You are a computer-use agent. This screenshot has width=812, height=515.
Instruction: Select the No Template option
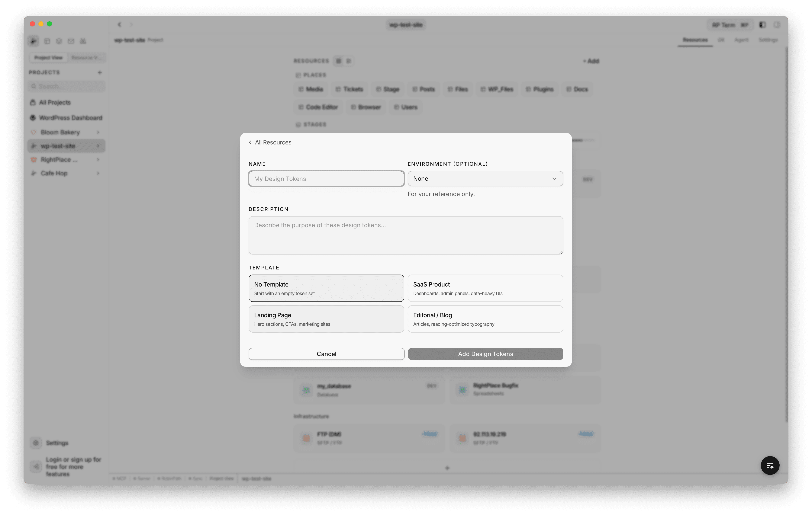coord(326,288)
